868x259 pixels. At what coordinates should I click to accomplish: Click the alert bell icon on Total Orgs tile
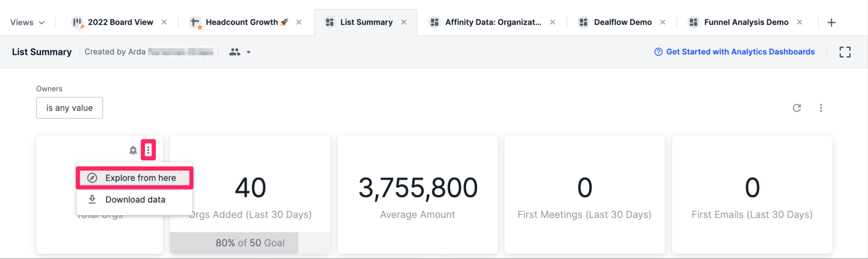tap(133, 150)
